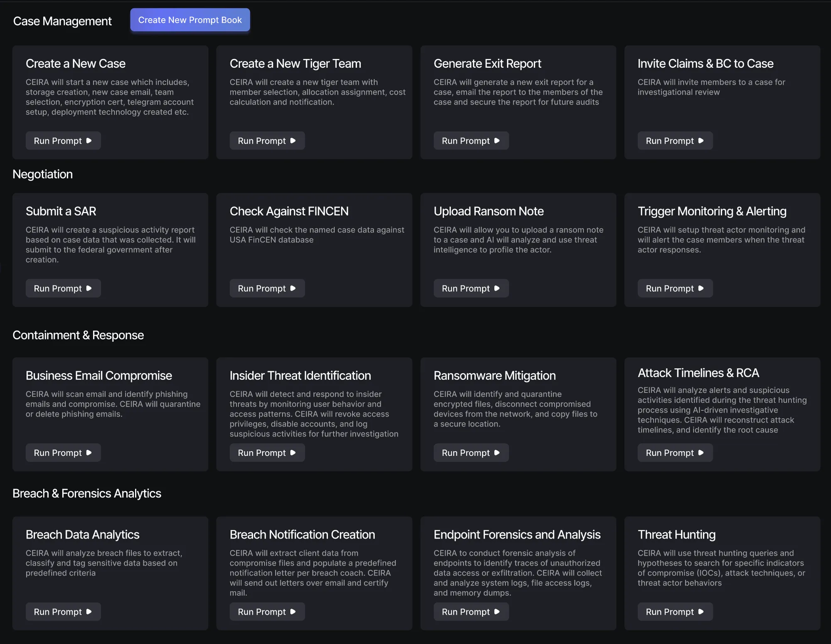Screen dimensions: 831x644
Task: Click Create New Prompt Book button
Action: point(190,20)
